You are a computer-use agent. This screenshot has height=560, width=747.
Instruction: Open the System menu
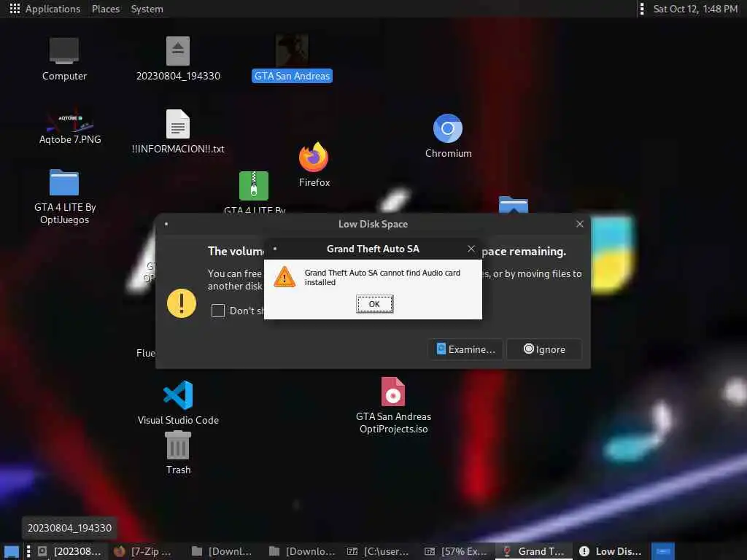[x=147, y=9]
